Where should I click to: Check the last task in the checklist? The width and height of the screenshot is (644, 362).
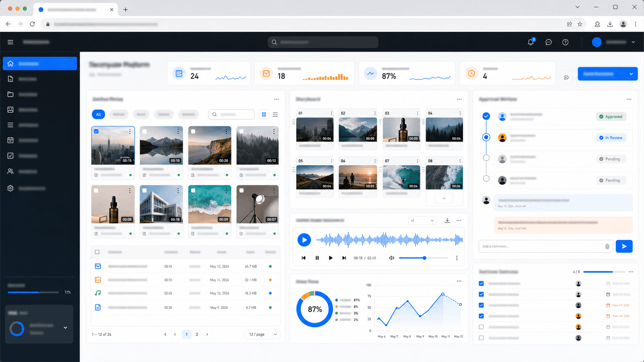tap(481, 338)
